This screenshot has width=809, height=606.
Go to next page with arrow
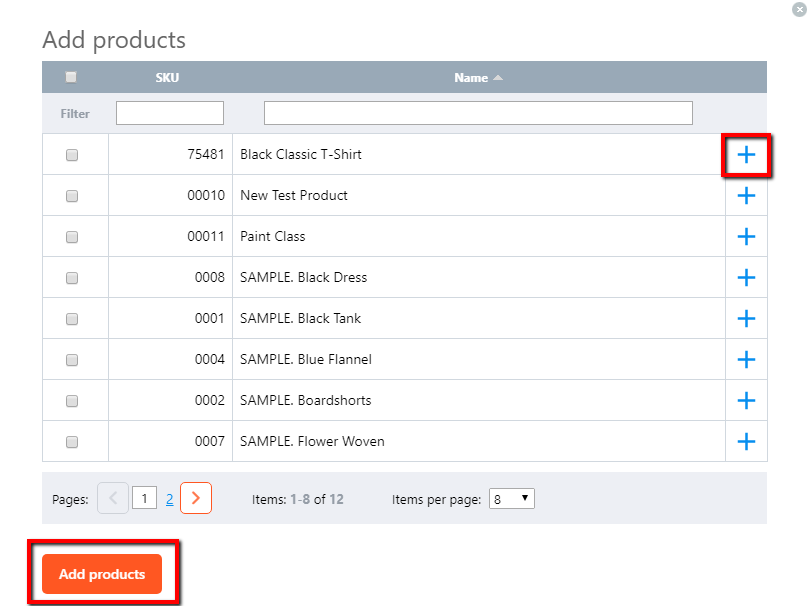pyautogui.click(x=196, y=498)
